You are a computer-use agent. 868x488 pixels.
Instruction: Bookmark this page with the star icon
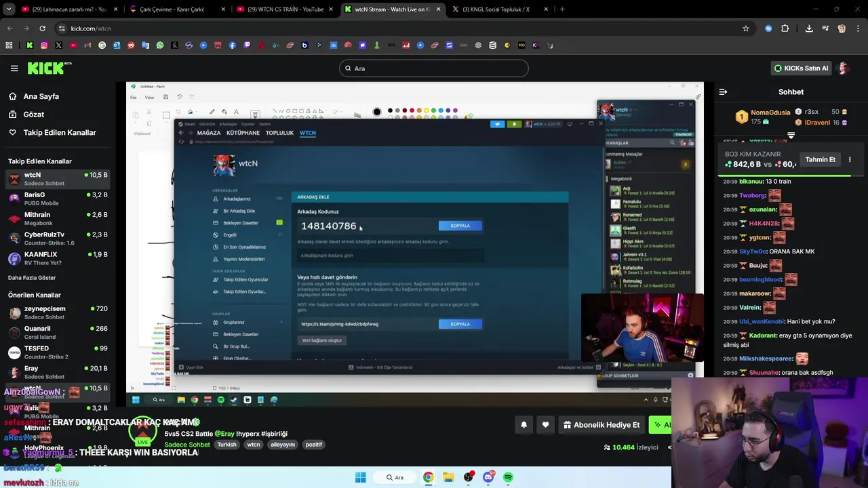tap(746, 28)
